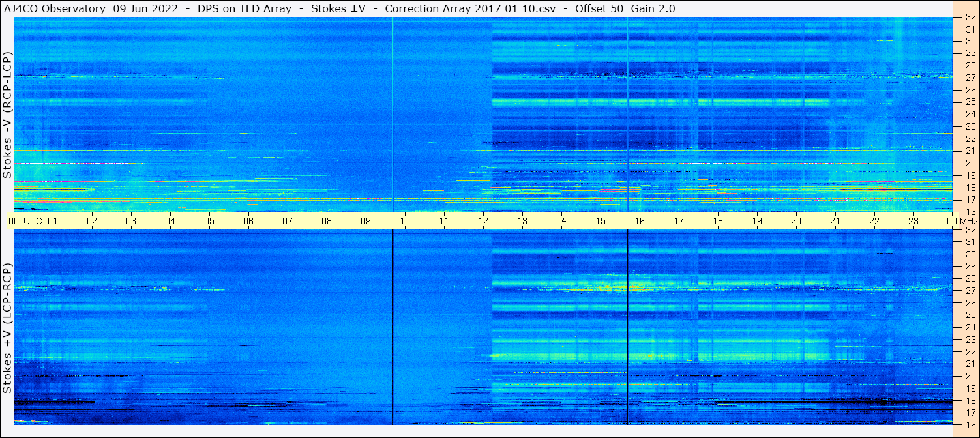Click the black vertical gap line near 09:40 in +V panel
The image size is (980, 438).
tap(393, 327)
